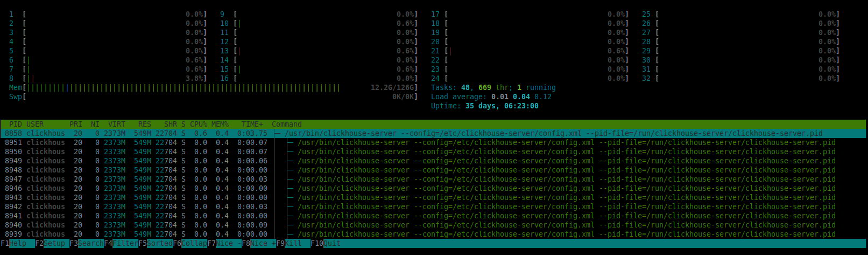The width and height of the screenshot is (868, 255).
Task: Select process row with PID 8943
Action: tap(433, 197)
